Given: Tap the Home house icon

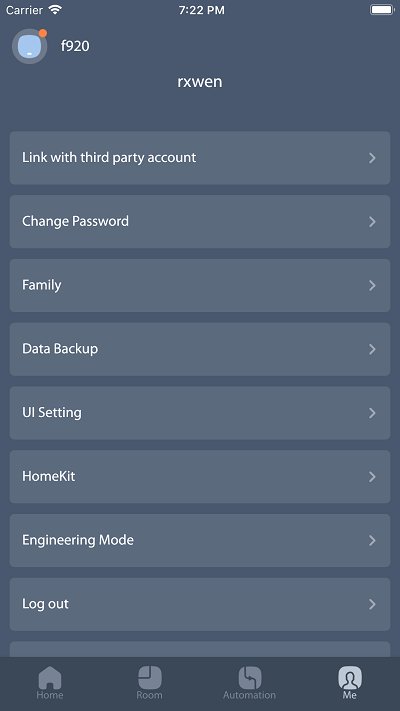Looking at the screenshot, I should point(50,677).
